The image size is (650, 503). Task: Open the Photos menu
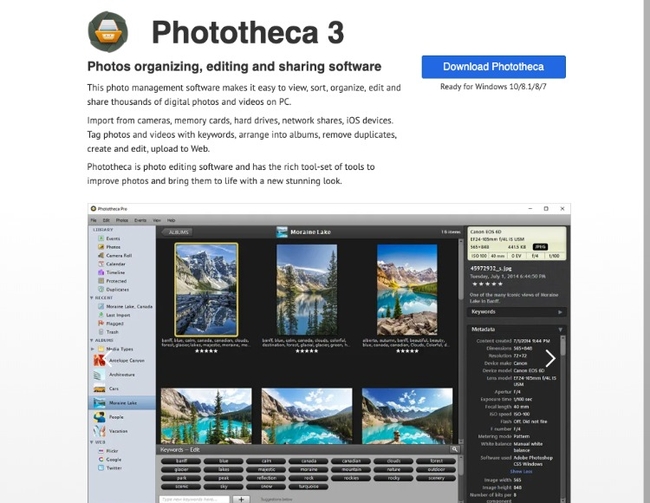click(x=122, y=220)
